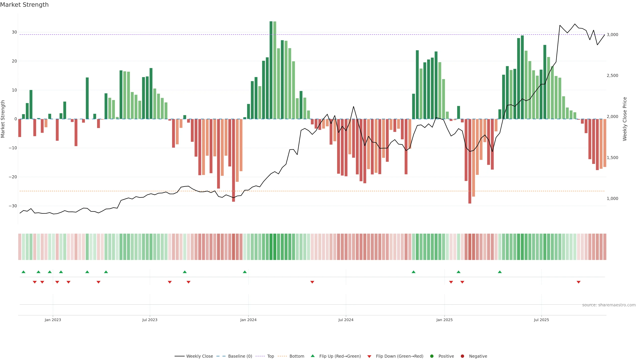Hide the Negative series via legend
Screen dimensions: 644x362
point(478,356)
